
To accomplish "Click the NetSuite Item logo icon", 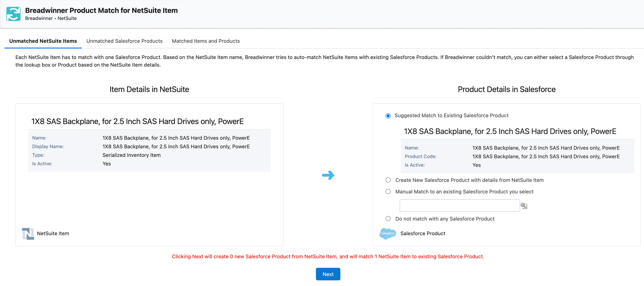I will [x=28, y=233].
